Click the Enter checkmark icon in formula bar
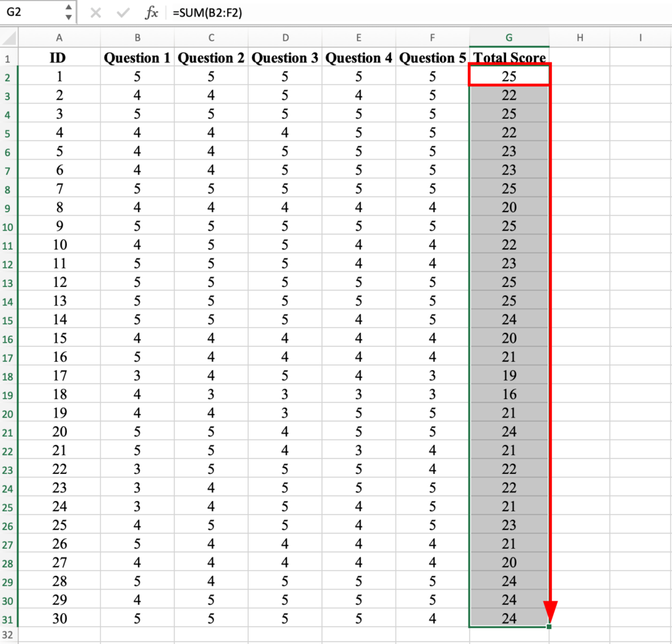Image resolution: width=672 pixels, height=644 pixels. click(x=122, y=12)
